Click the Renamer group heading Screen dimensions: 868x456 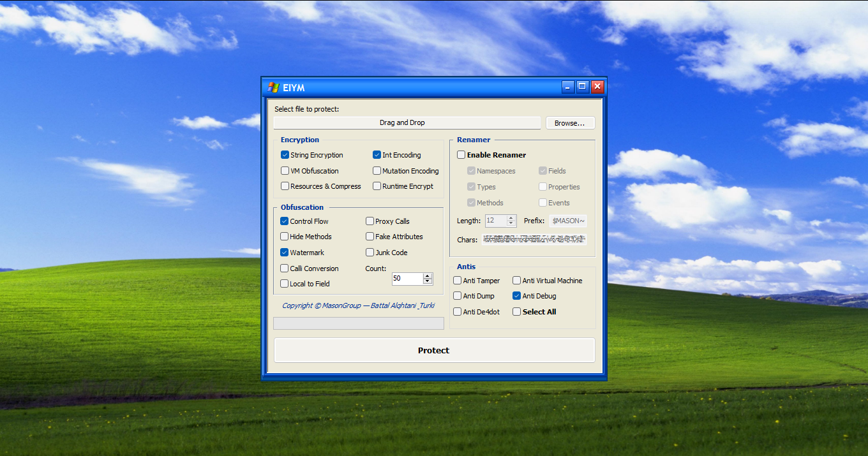coord(474,140)
